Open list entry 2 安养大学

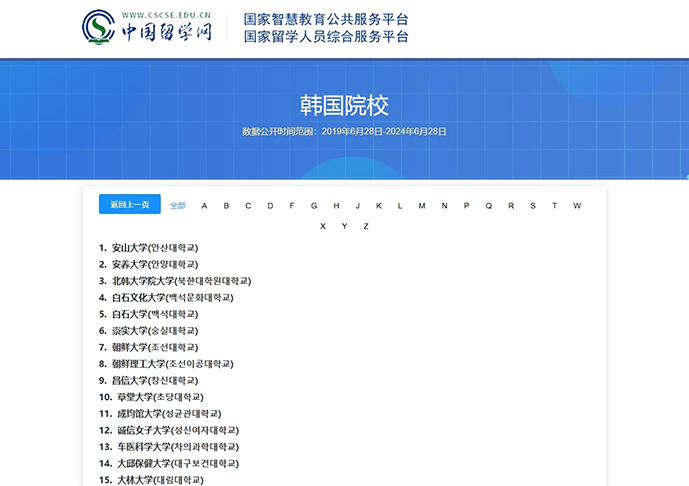pos(149,265)
